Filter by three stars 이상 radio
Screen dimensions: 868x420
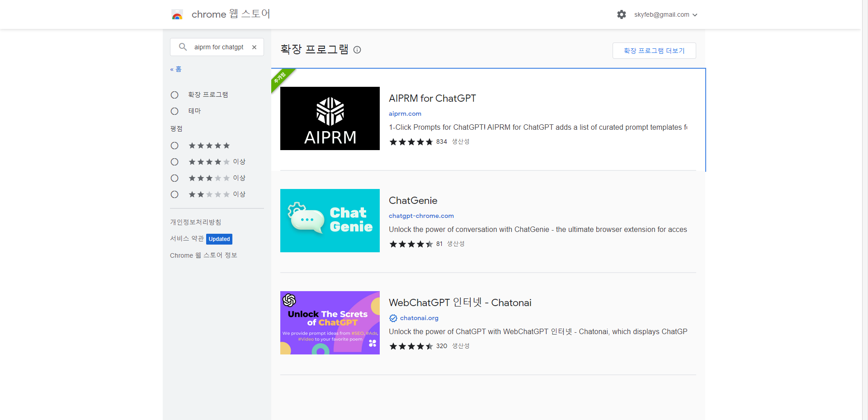coord(175,178)
